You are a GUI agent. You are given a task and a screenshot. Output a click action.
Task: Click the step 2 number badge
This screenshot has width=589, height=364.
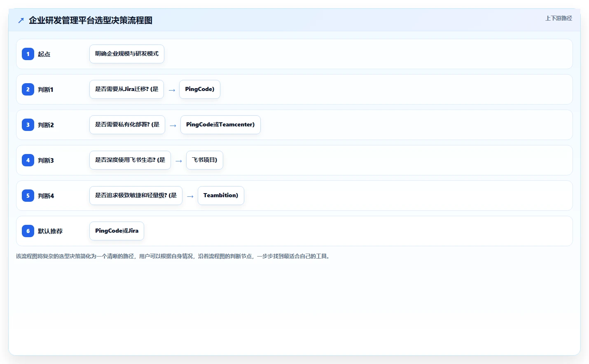coord(28,89)
